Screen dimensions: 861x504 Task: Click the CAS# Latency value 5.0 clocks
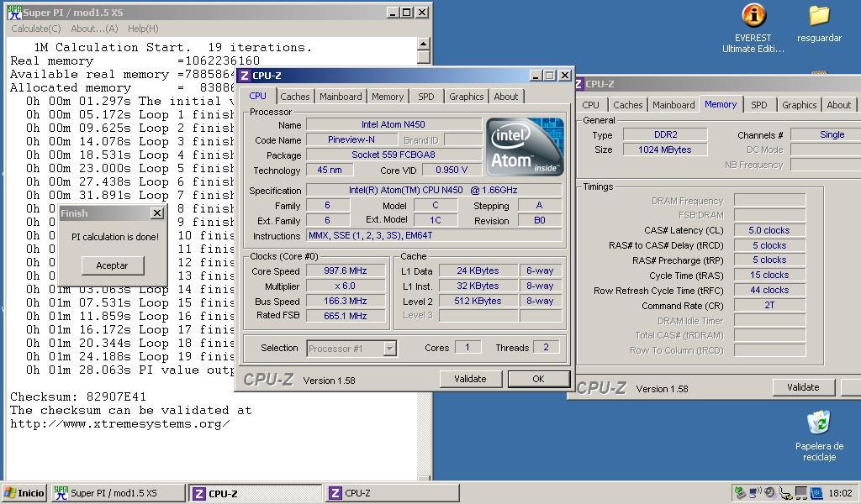tap(769, 230)
